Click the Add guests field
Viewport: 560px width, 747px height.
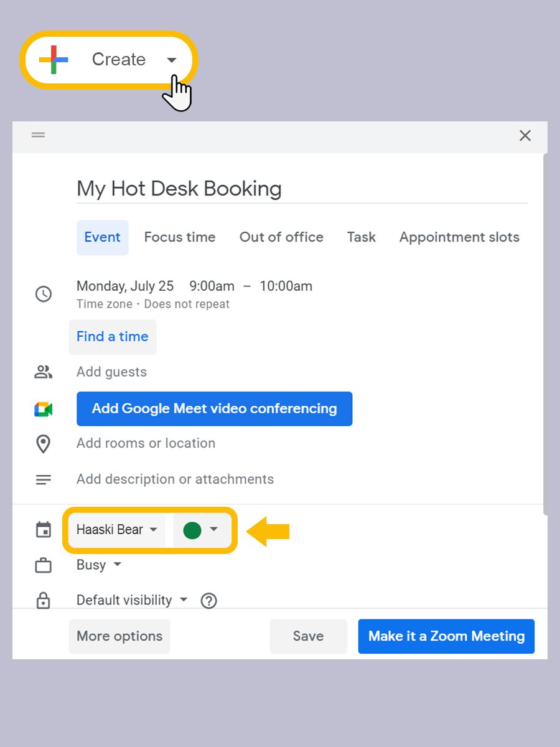112,372
